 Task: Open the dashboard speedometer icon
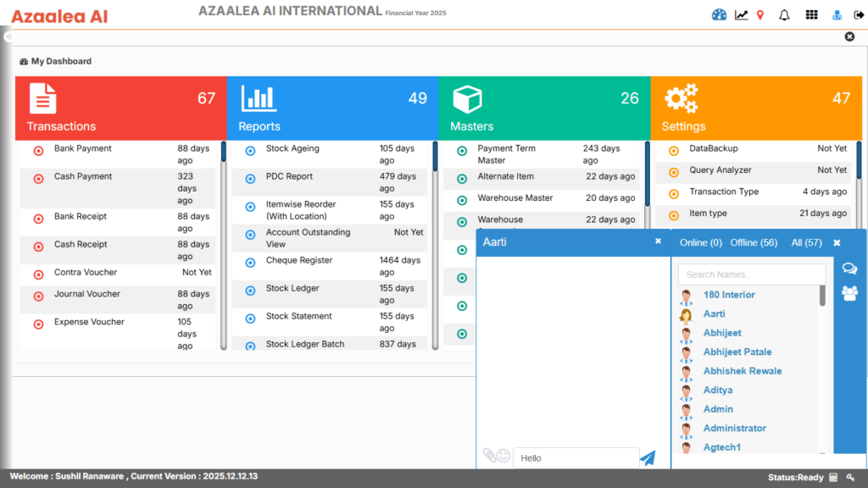point(720,15)
